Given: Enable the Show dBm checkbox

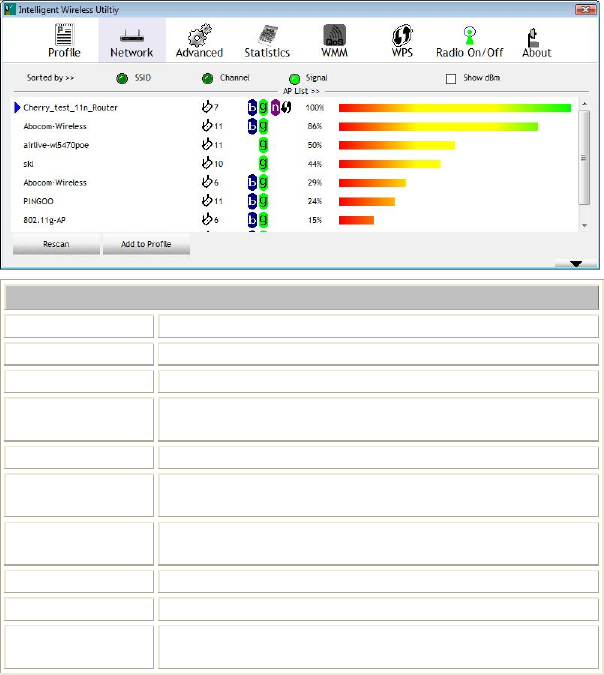Looking at the screenshot, I should pos(451,79).
